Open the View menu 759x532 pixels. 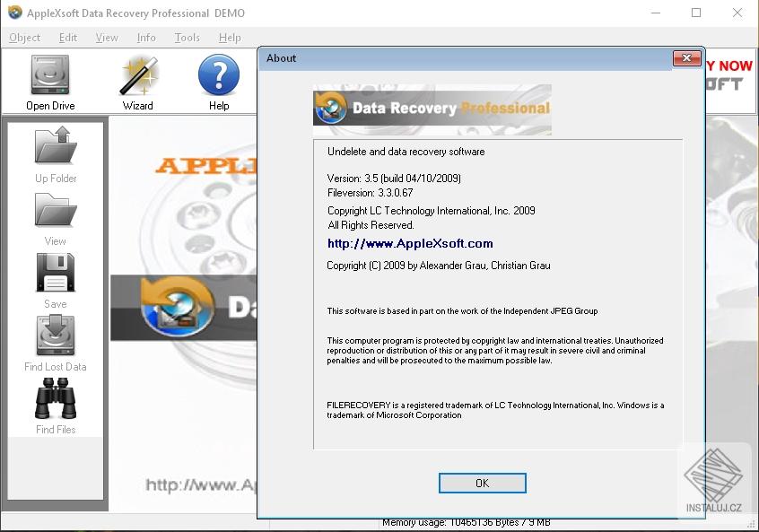(x=107, y=38)
